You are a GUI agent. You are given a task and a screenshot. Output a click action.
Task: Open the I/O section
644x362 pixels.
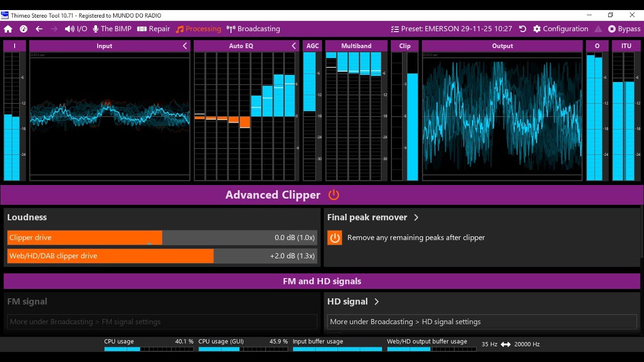click(x=76, y=29)
